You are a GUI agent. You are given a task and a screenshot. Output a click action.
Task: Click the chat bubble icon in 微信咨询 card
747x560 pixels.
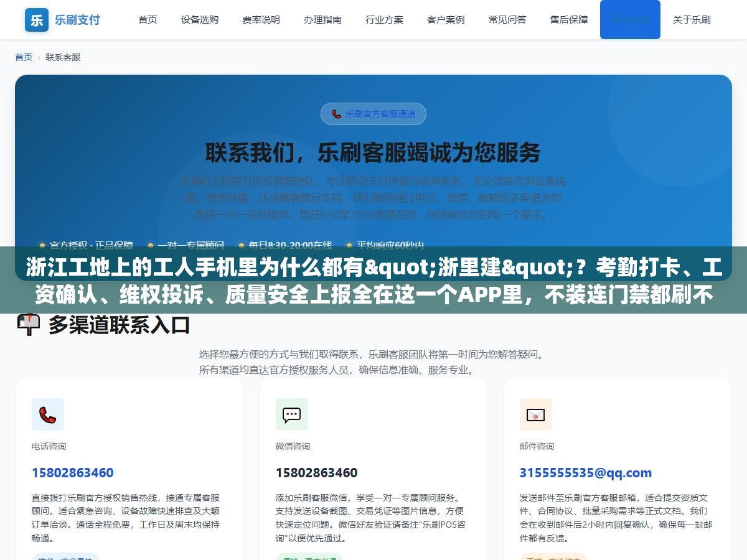pos(292,414)
